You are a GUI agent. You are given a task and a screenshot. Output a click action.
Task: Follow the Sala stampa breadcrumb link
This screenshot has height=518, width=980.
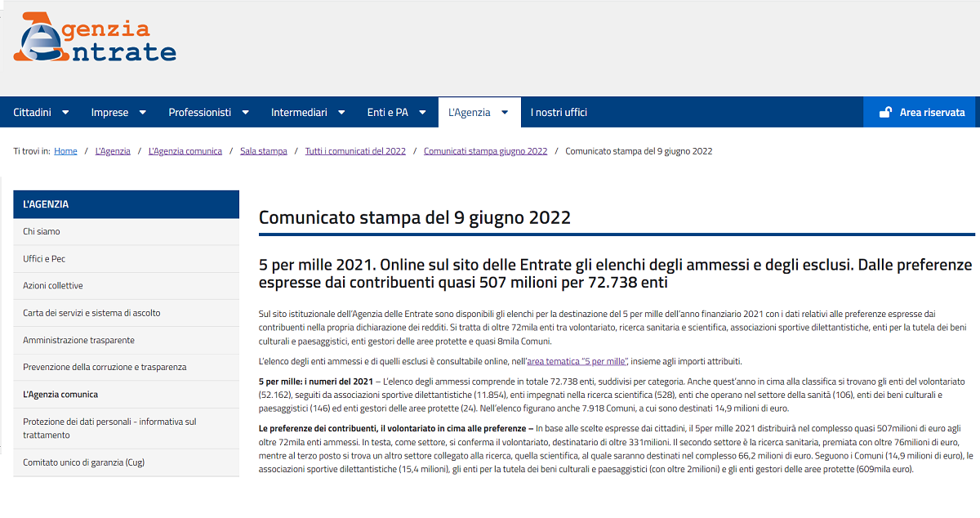[264, 151]
